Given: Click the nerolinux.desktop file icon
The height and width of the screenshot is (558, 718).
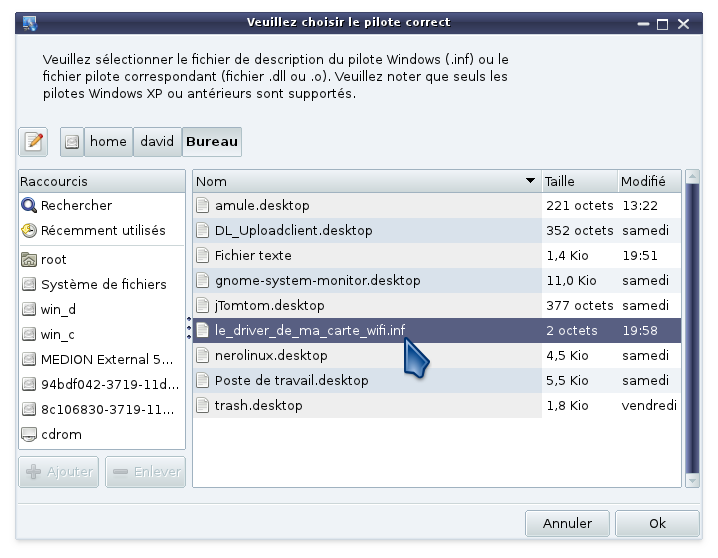Looking at the screenshot, I should (x=202, y=356).
